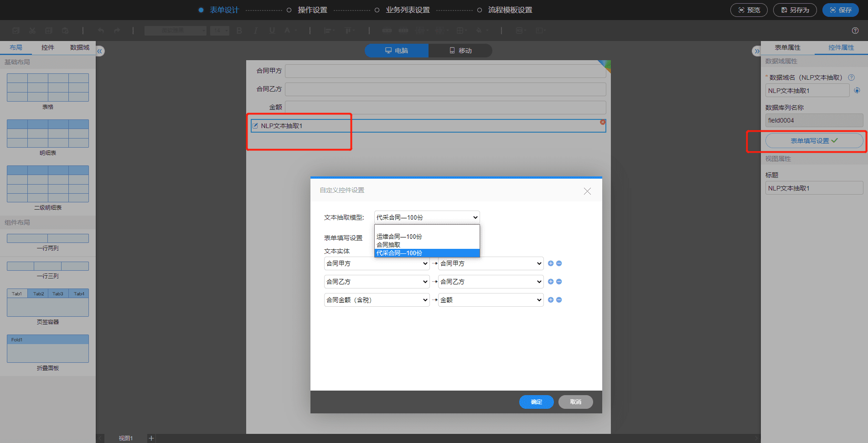Open the 合同乙方 target field dropdown

pos(491,282)
